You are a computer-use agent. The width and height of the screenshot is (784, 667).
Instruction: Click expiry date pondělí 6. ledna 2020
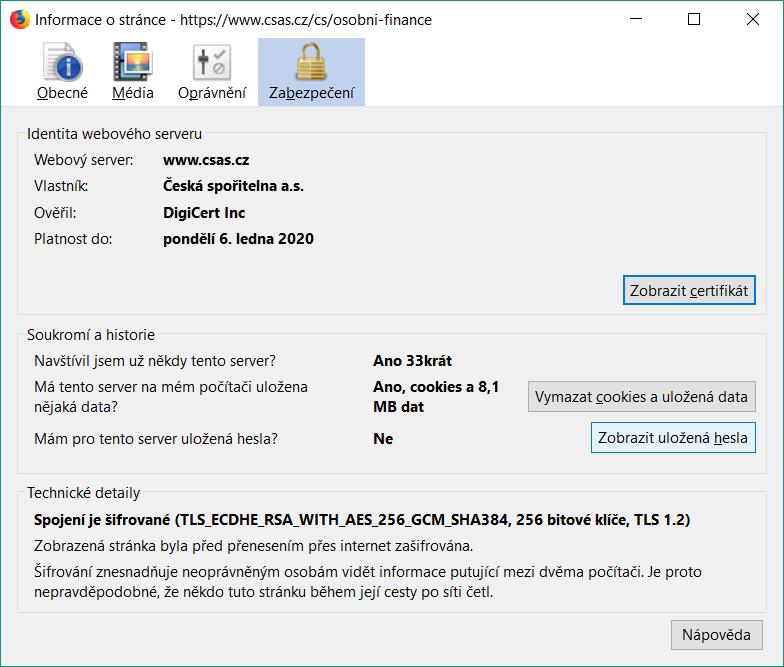[238, 239]
